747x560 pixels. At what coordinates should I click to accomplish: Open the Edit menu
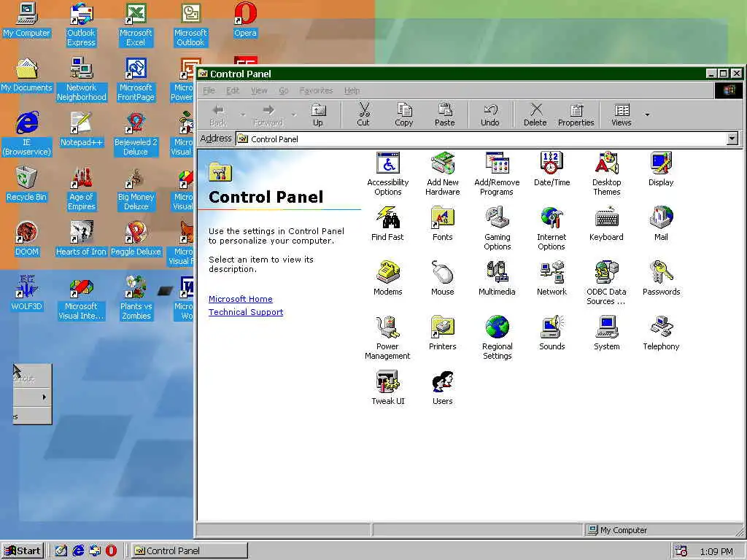(x=233, y=90)
